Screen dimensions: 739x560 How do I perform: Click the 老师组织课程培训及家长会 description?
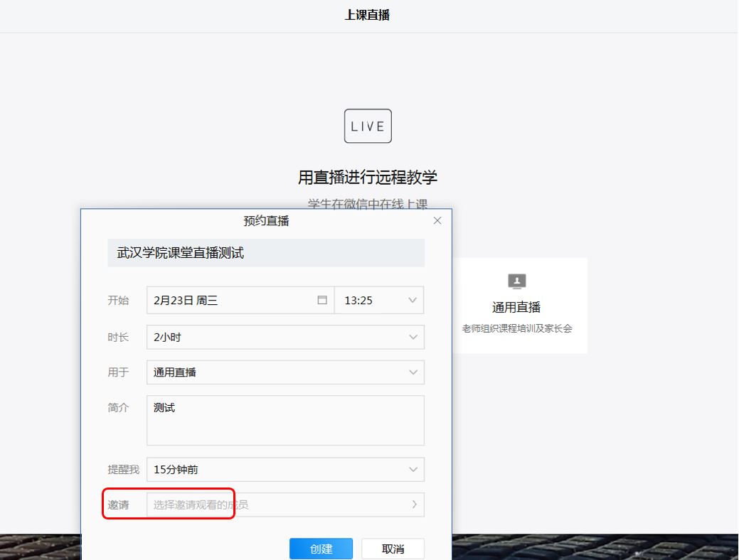click(x=516, y=328)
